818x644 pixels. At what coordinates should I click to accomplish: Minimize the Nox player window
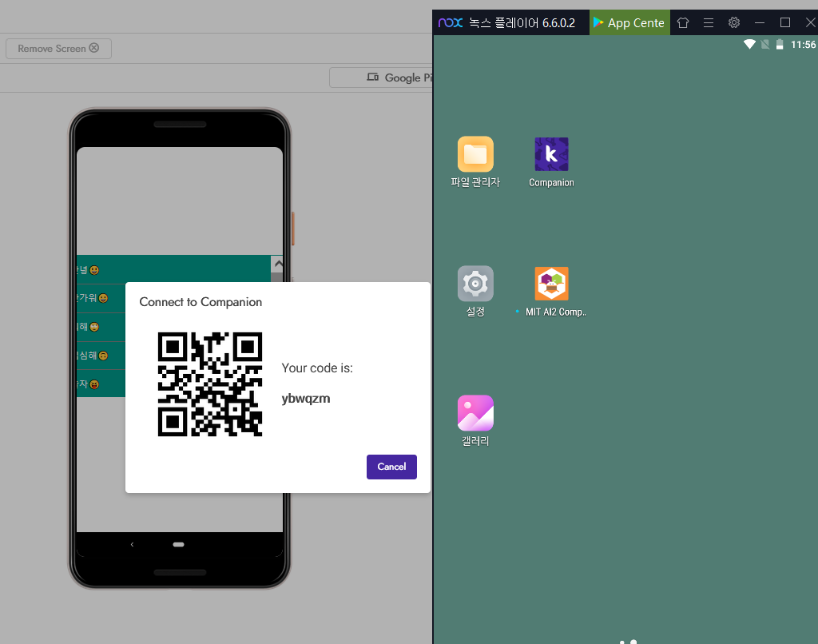[x=760, y=22]
